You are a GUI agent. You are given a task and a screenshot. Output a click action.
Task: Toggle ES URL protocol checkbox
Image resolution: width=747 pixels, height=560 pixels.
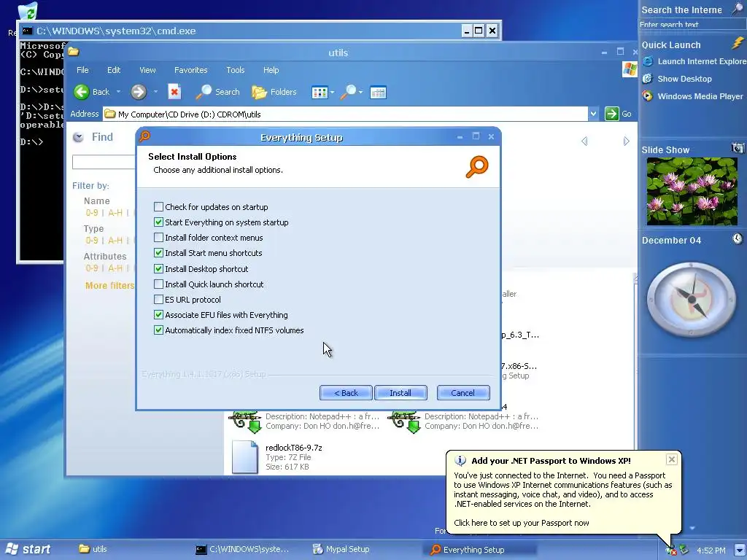pyautogui.click(x=158, y=299)
